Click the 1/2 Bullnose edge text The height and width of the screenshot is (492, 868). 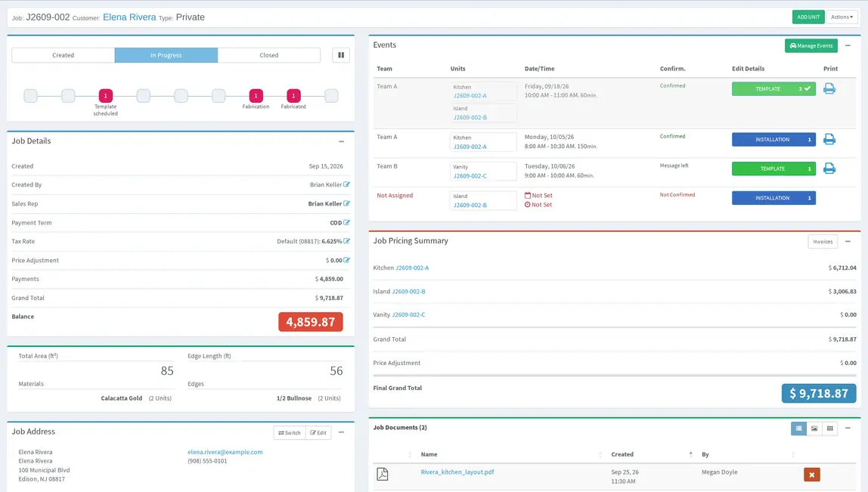point(294,398)
